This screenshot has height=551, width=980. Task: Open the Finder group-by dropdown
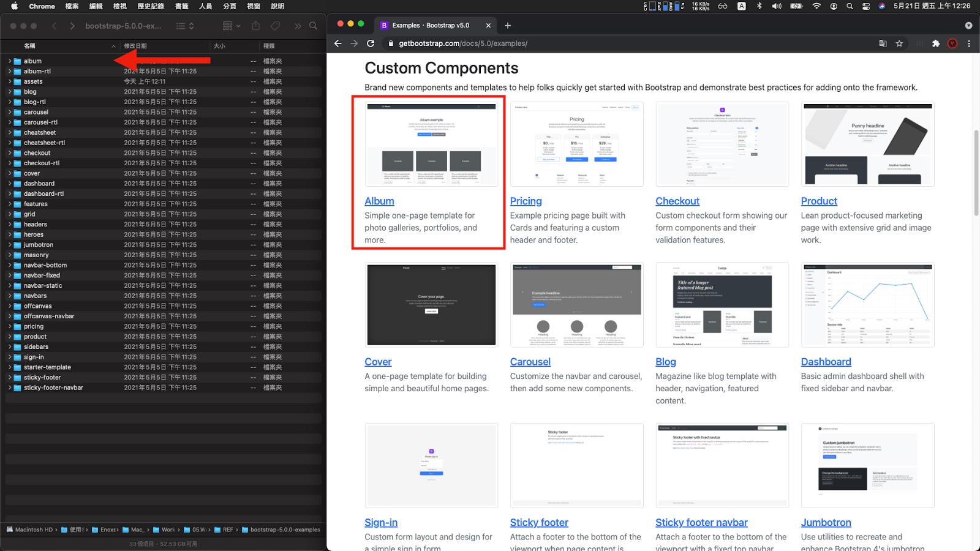point(232,26)
